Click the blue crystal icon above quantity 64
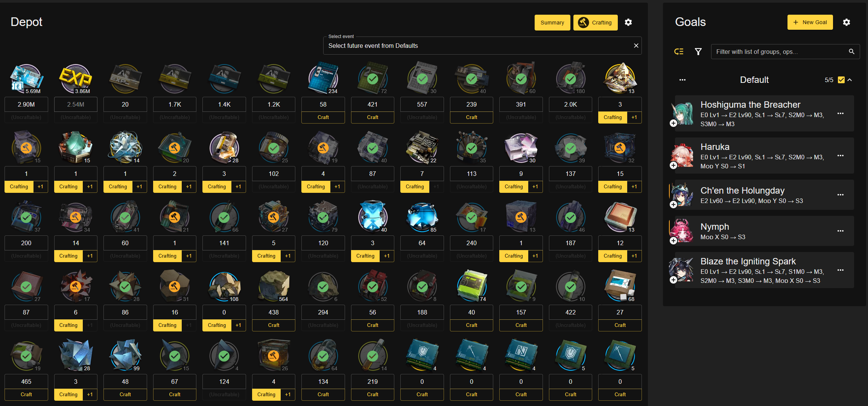Image resolution: width=868 pixels, height=406 pixels. tap(422, 217)
